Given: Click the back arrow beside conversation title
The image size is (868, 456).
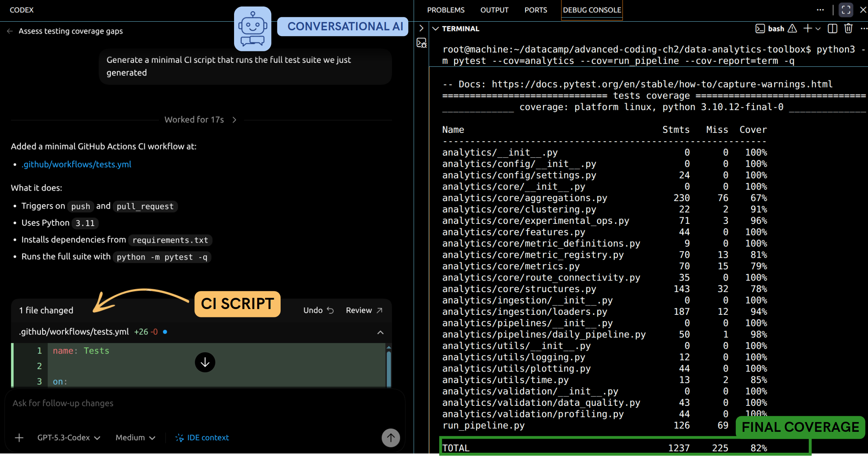Looking at the screenshot, I should pyautogui.click(x=10, y=31).
